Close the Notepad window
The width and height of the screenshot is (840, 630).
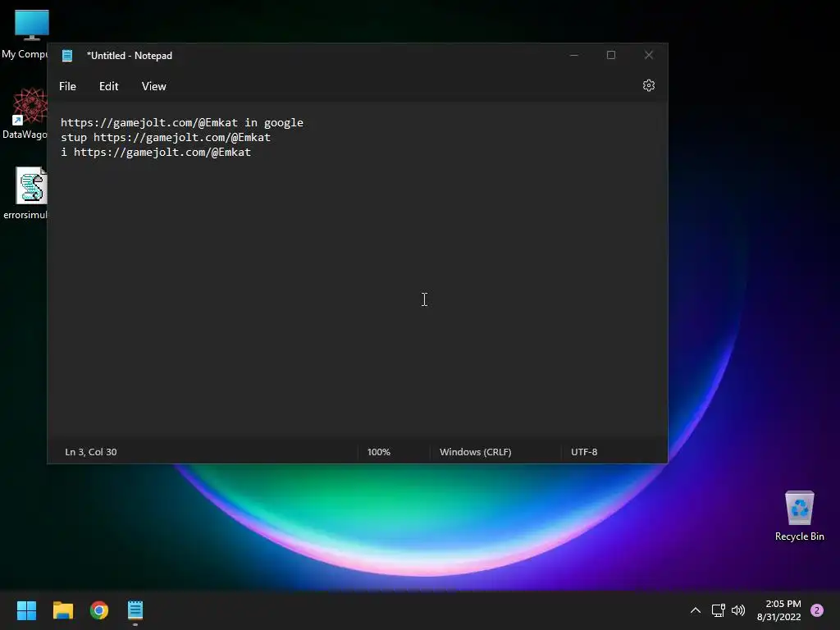click(x=649, y=55)
